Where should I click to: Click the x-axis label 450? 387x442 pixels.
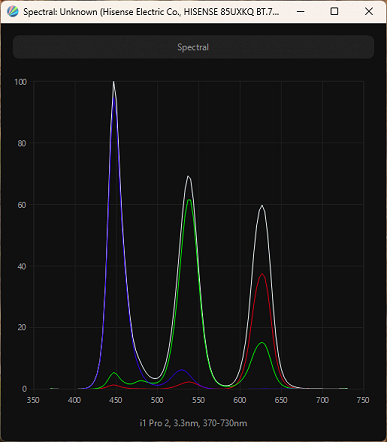[x=116, y=400]
